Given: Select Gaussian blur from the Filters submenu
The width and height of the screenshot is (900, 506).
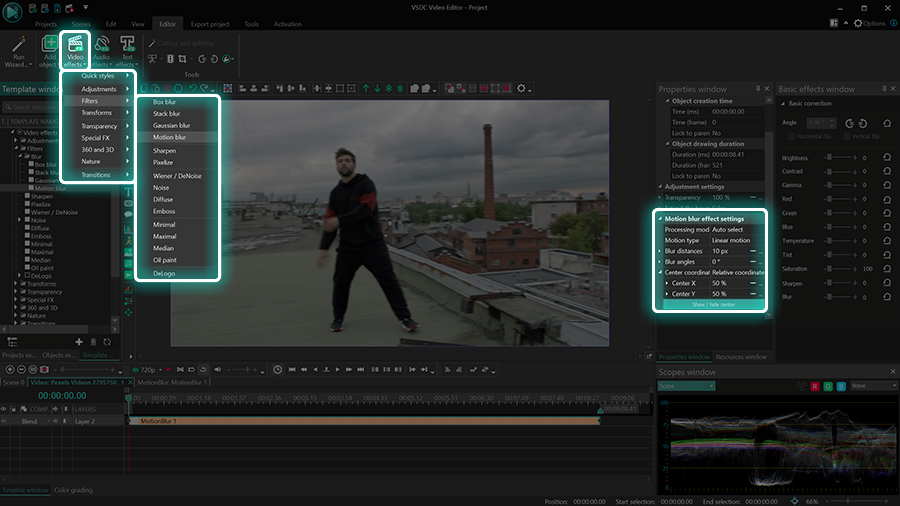Looking at the screenshot, I should [172, 125].
